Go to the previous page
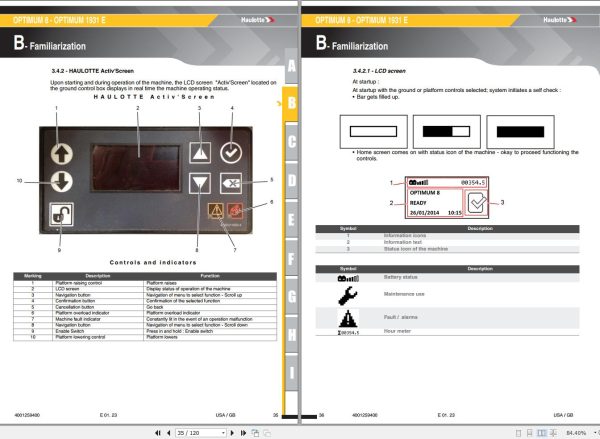 click(169, 433)
